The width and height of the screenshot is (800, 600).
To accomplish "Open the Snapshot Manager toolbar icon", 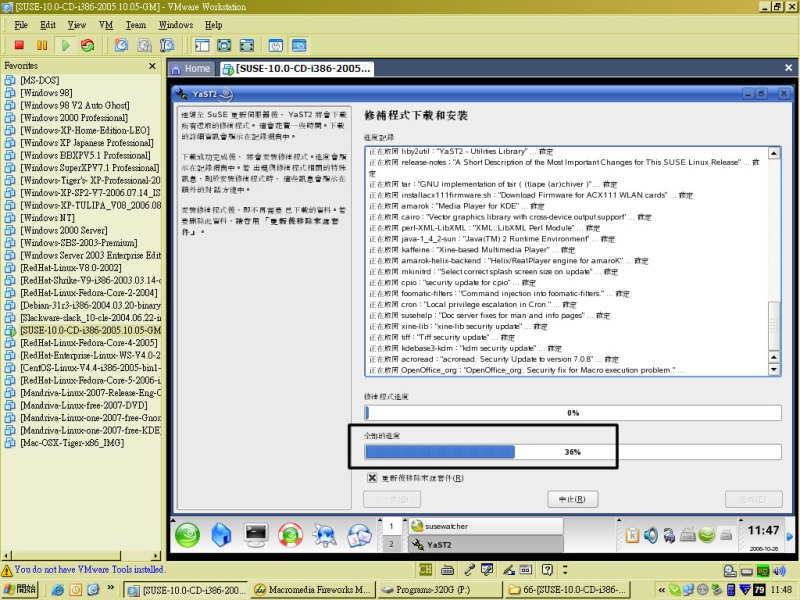I will pyautogui.click(x=167, y=45).
